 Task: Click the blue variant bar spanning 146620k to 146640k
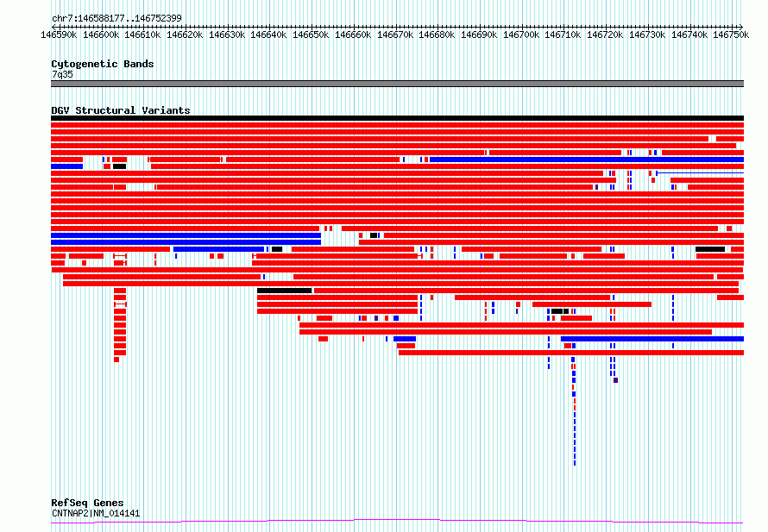(x=219, y=249)
